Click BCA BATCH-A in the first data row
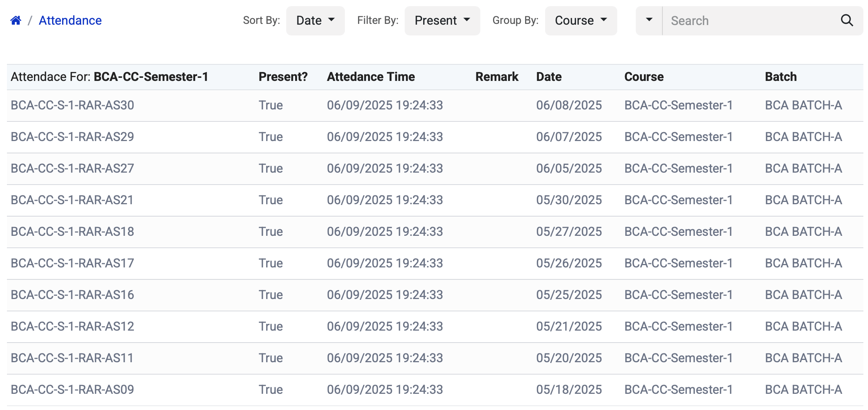 tap(803, 105)
